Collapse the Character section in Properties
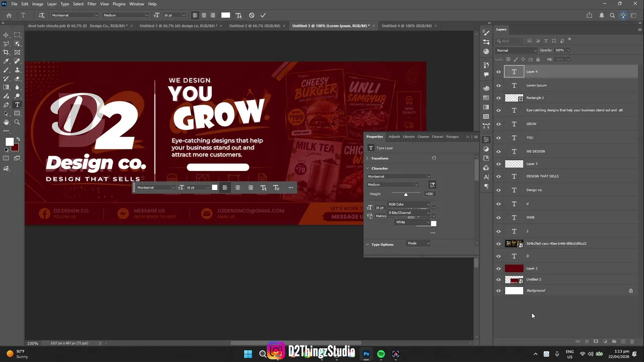Screen dimensions: 644x362 click(367, 168)
